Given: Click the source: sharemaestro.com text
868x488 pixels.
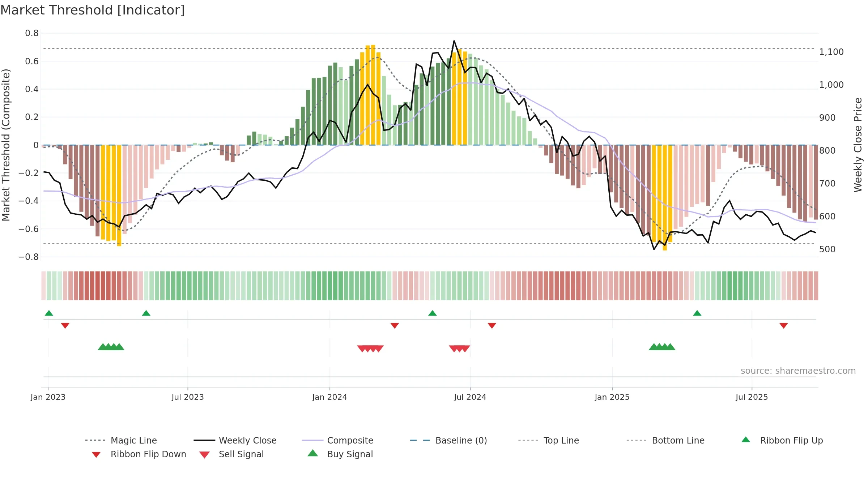Looking at the screenshot, I should pyautogui.click(x=798, y=371).
